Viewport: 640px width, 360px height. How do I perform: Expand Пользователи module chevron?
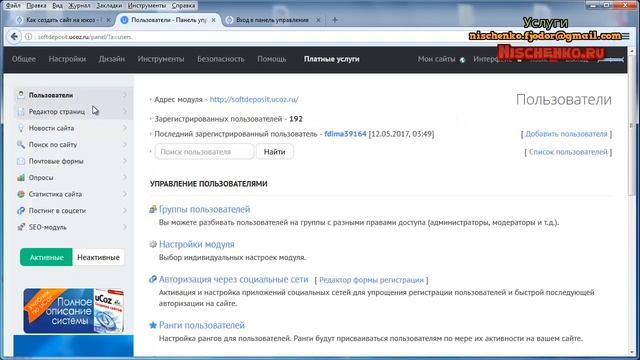coord(125,95)
